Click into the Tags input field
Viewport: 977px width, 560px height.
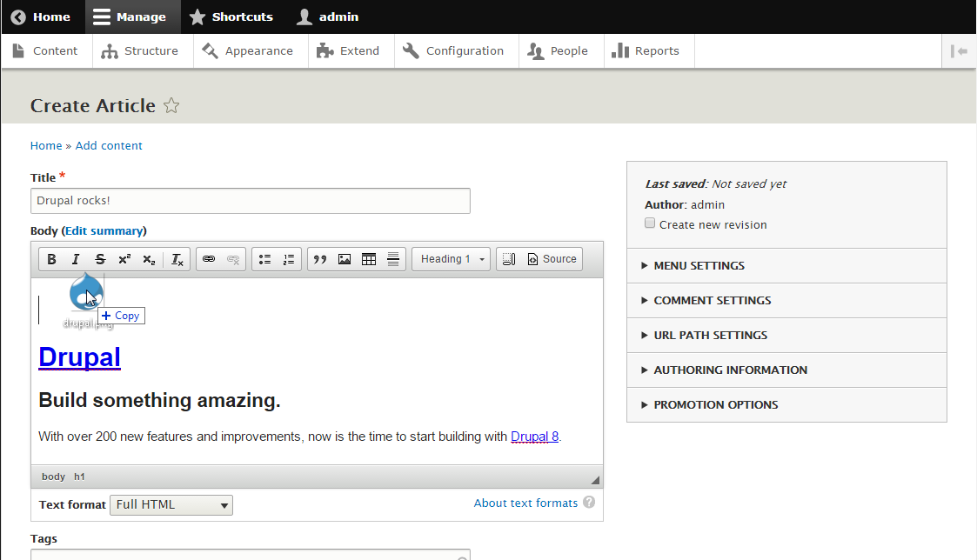tap(251, 555)
